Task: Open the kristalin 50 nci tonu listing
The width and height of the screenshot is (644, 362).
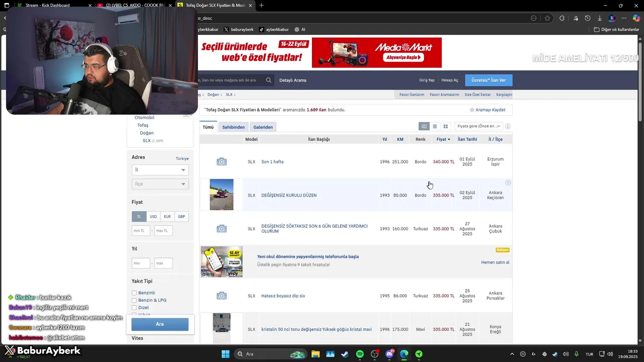Action: tap(316, 329)
